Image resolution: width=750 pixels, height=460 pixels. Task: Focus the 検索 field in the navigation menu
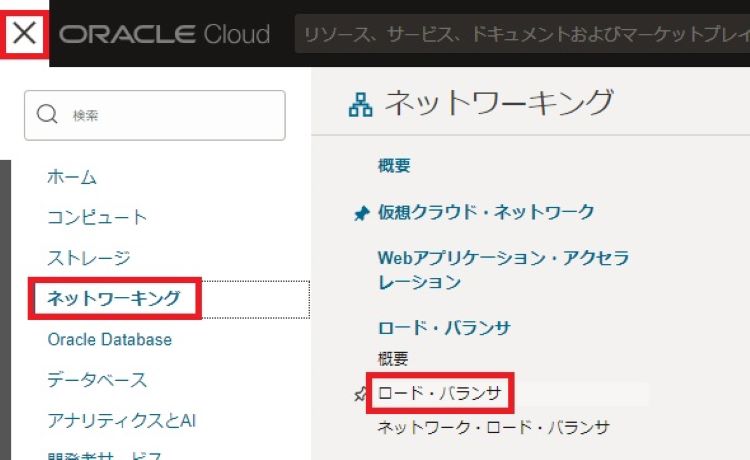coord(170,116)
